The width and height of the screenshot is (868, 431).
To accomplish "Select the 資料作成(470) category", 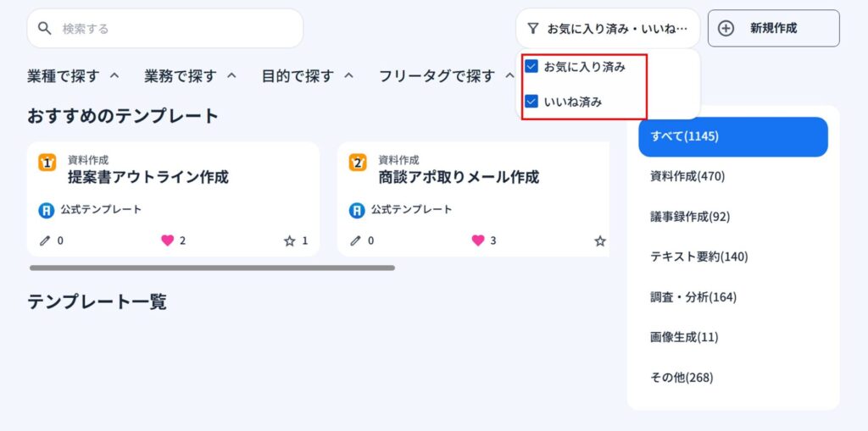I will coord(687,176).
